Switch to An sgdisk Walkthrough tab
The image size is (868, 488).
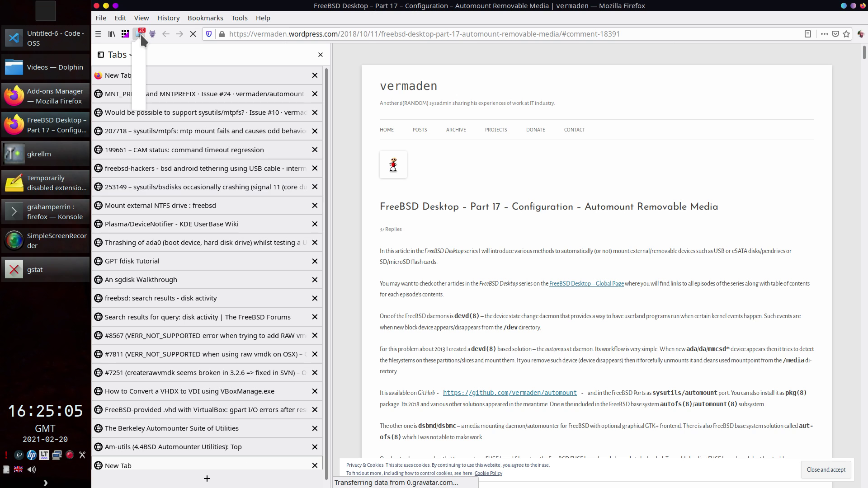207,280
